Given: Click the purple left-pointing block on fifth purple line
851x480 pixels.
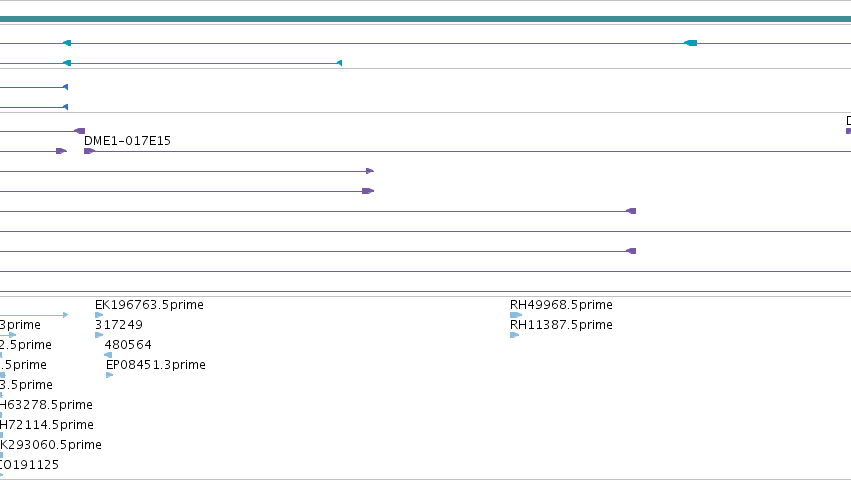Looking at the screenshot, I should tap(631, 211).
